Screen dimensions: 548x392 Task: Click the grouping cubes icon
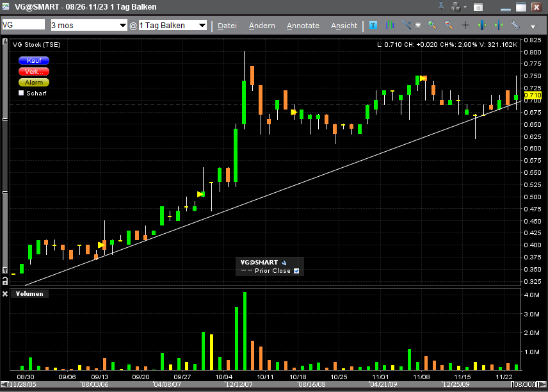[456, 7]
